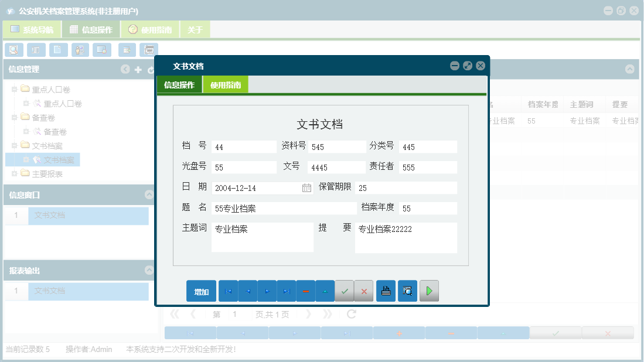Viewport: 644px width, 362px height.
Task: Click the 主题词 text area
Action: 263,237
